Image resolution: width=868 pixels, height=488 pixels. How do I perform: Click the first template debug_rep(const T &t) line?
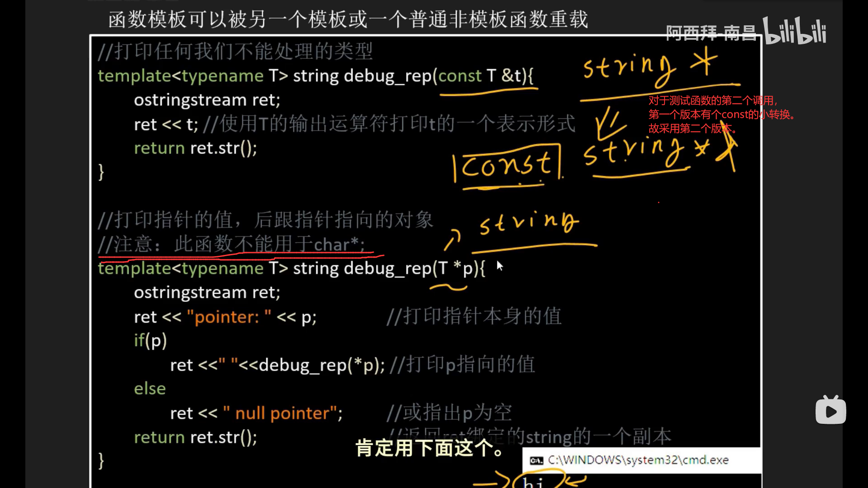click(315, 76)
